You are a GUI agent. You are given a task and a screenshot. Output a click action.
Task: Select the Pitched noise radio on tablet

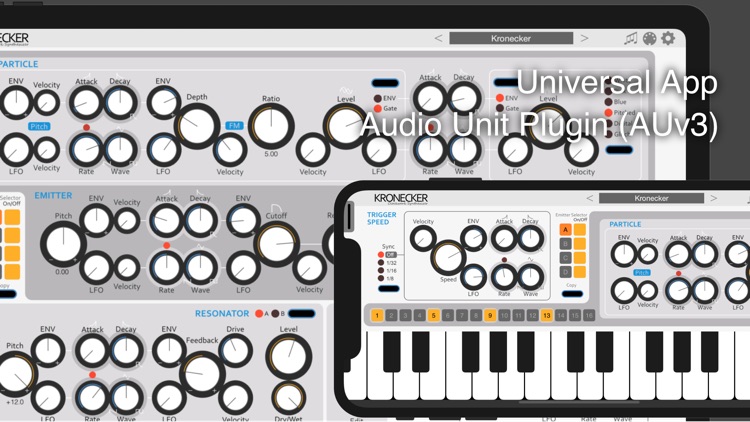click(608, 113)
